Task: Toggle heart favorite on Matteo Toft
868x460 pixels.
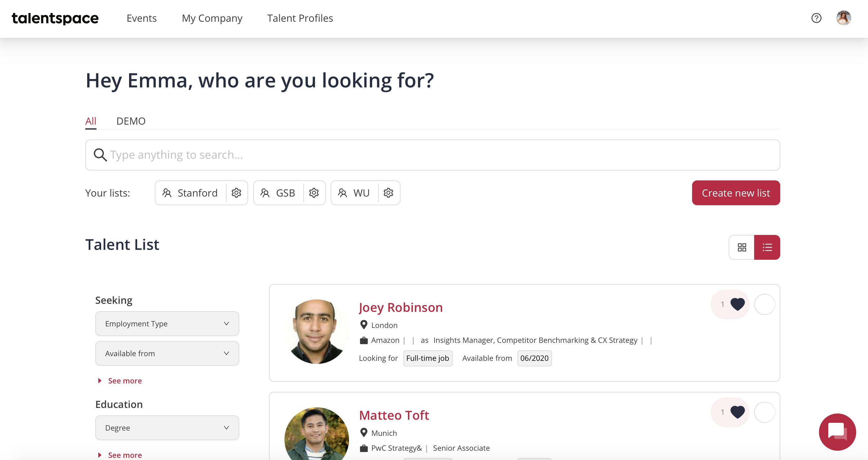Action: (737, 412)
